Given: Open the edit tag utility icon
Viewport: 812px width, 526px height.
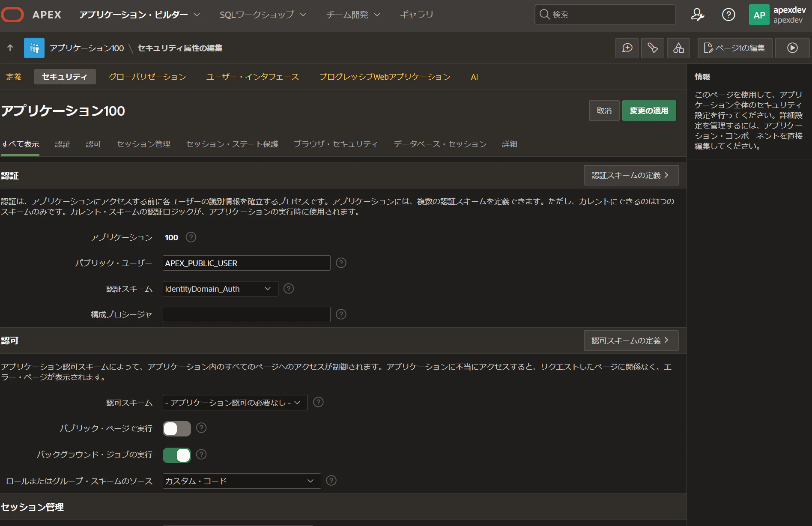Looking at the screenshot, I should (653, 48).
